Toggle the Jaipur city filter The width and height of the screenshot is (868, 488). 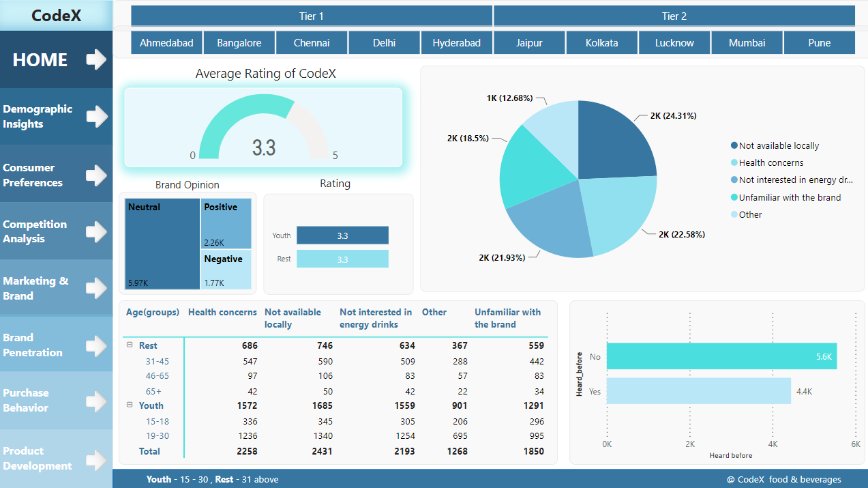coord(529,42)
